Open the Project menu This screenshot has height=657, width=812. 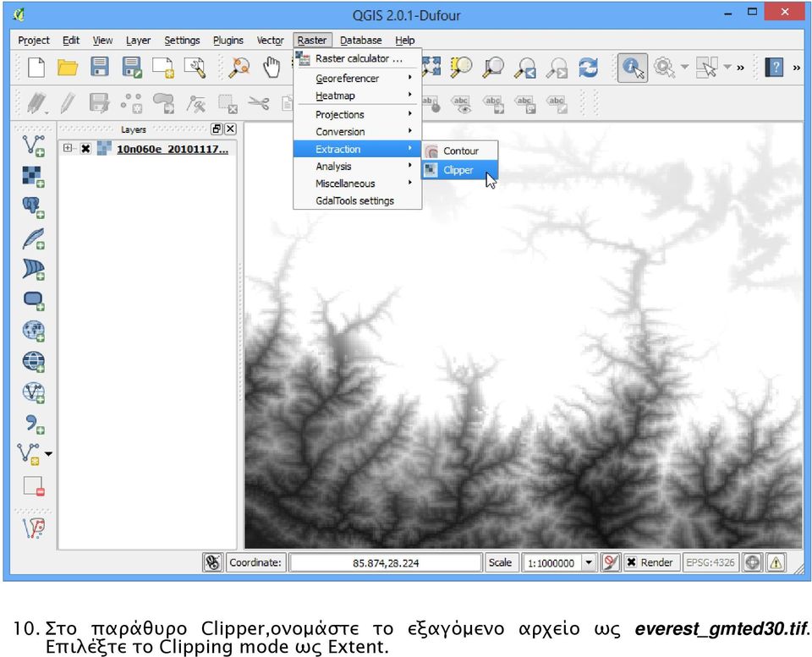pyautogui.click(x=34, y=41)
